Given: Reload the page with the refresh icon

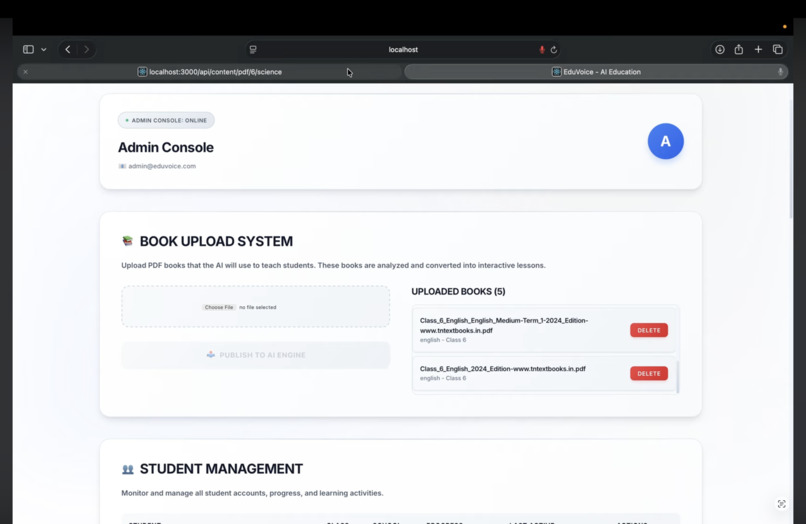Looking at the screenshot, I should [x=554, y=50].
